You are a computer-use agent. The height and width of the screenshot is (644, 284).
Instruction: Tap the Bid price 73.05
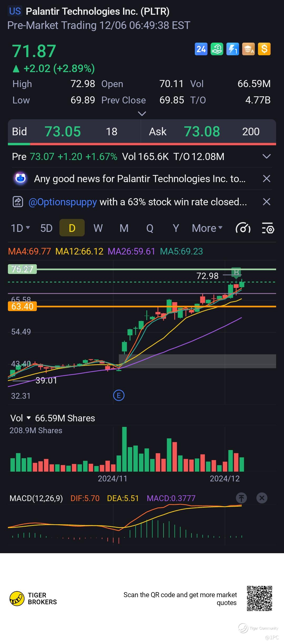(x=63, y=132)
